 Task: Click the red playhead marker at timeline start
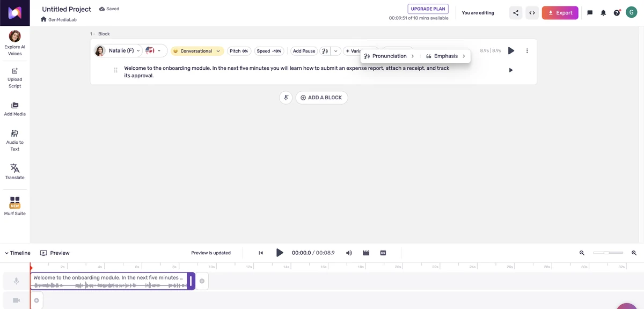pyautogui.click(x=31, y=267)
